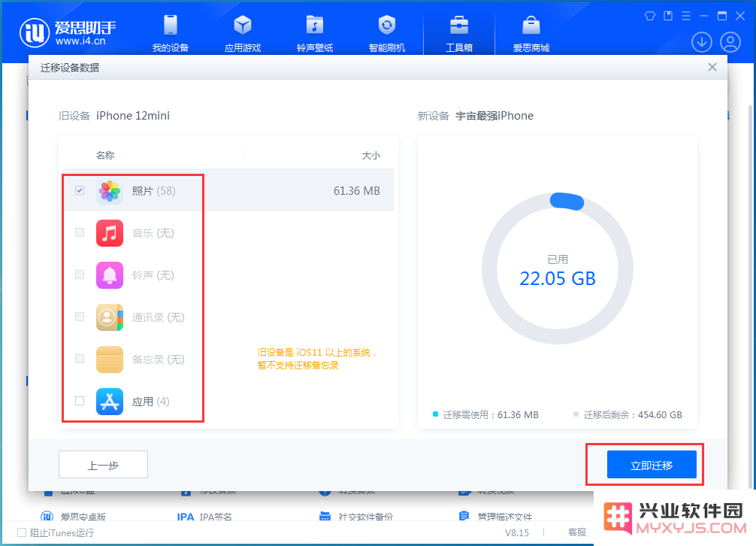Click the 客服 link in status bar
The image size is (756, 546).
pyautogui.click(x=576, y=532)
